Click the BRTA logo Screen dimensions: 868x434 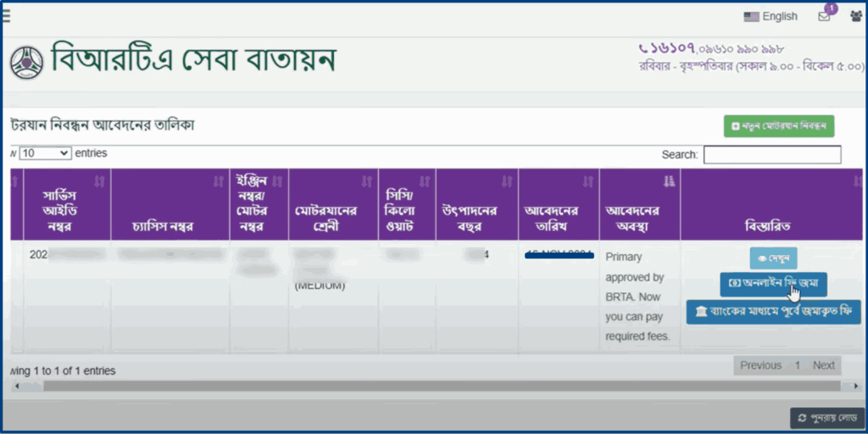click(x=26, y=62)
